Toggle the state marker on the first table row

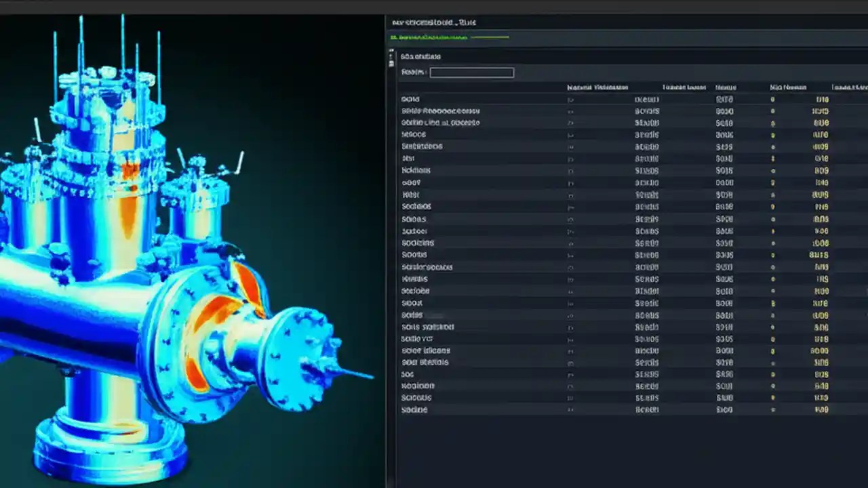[x=773, y=99]
